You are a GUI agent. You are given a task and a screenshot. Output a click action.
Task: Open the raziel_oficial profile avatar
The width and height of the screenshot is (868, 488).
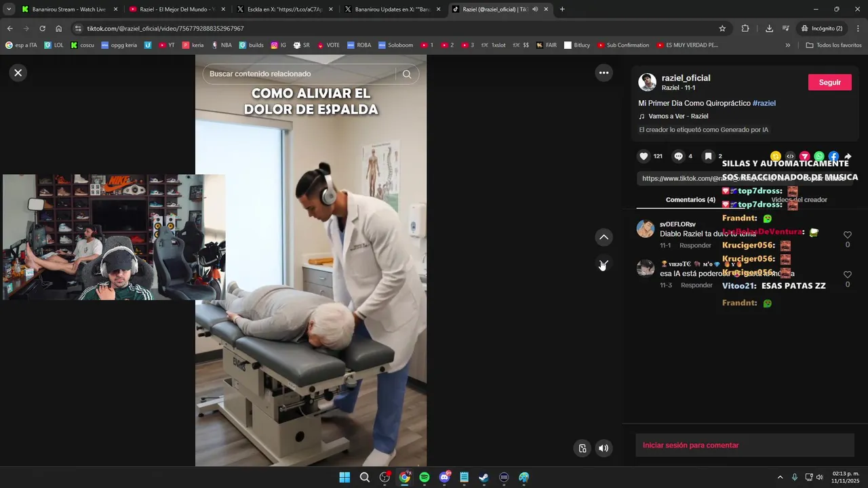coord(648,82)
